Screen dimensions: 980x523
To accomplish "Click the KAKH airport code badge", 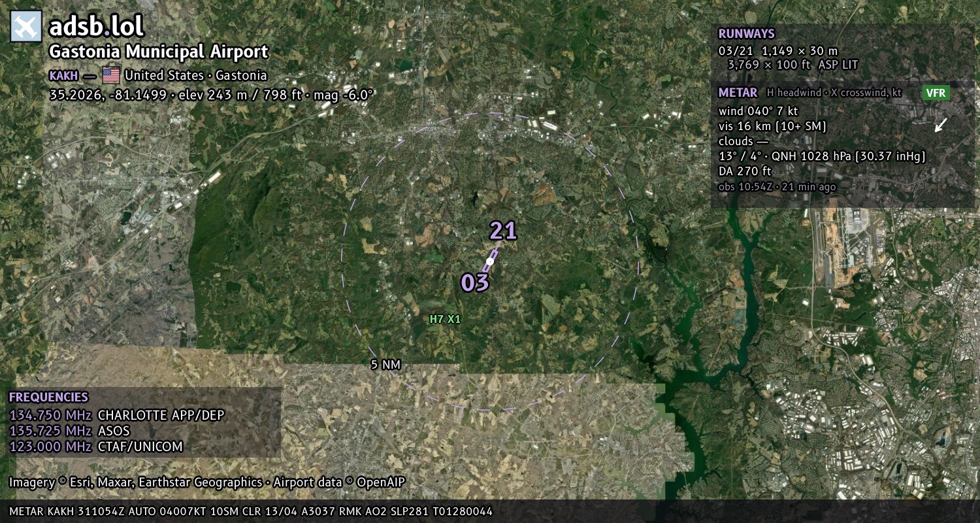I will [63, 75].
